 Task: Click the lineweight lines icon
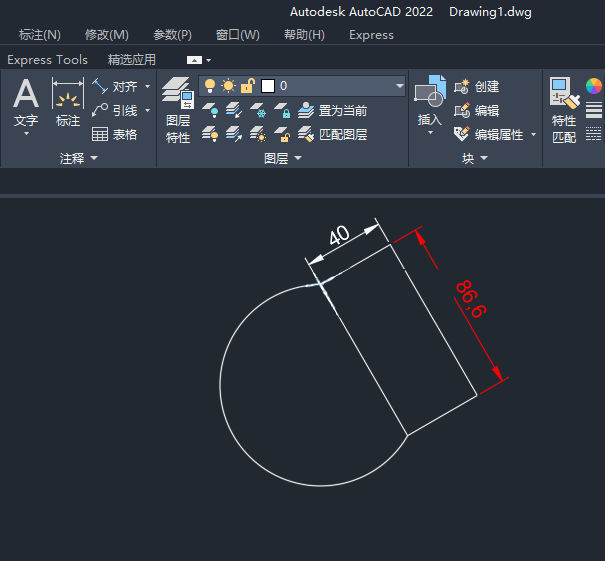point(593,110)
